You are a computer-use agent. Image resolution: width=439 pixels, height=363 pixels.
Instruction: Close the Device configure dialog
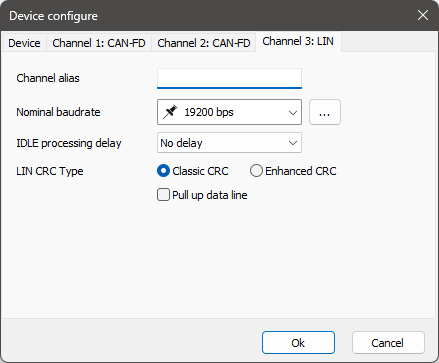coord(423,15)
